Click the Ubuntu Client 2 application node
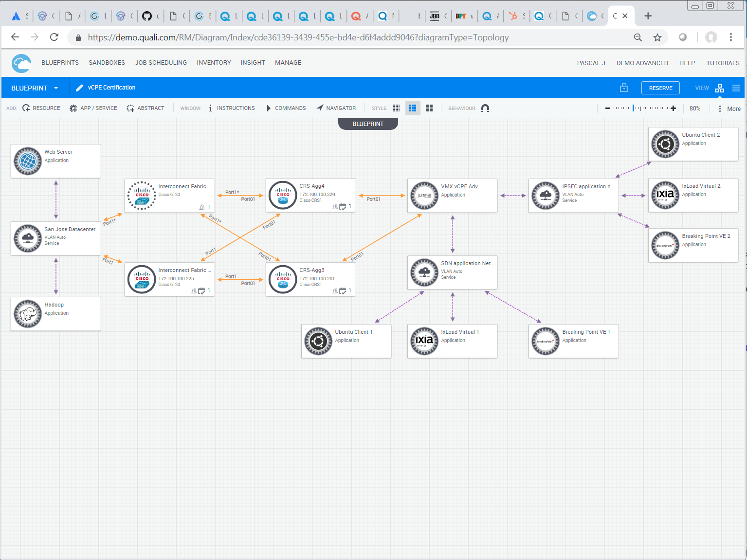 [693, 144]
